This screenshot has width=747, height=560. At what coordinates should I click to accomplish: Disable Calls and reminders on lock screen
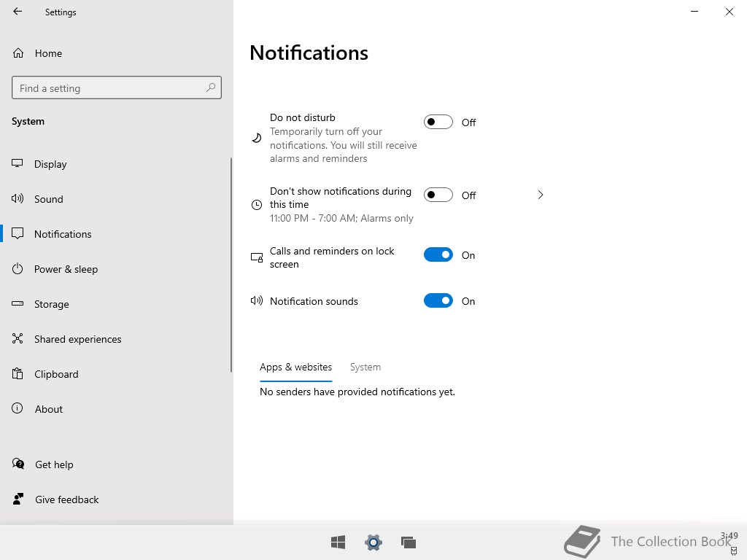pos(438,255)
